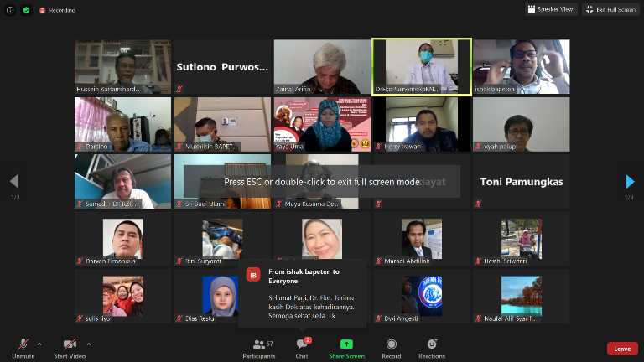Image resolution: width=644 pixels, height=362 pixels.
Task: Click muted mic icon next to sulis tiyo
Action: [x=80, y=318]
